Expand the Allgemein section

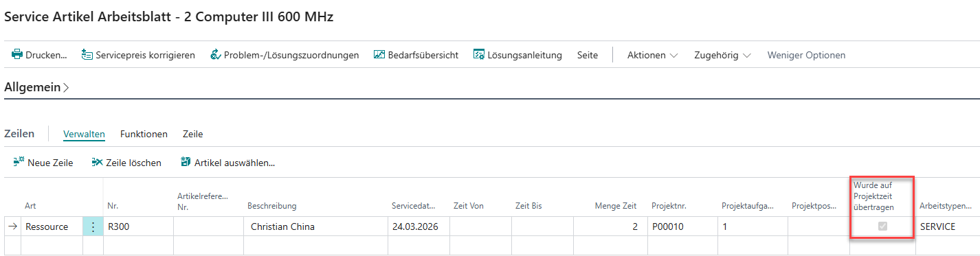(36, 87)
